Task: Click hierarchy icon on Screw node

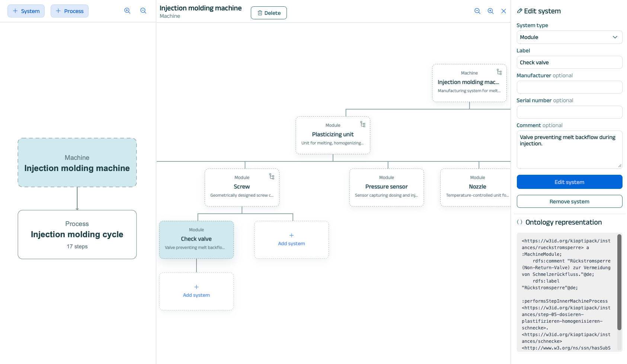Action: click(x=272, y=176)
